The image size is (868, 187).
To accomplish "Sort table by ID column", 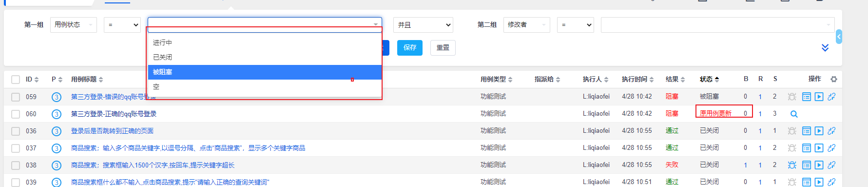I will [x=32, y=79].
